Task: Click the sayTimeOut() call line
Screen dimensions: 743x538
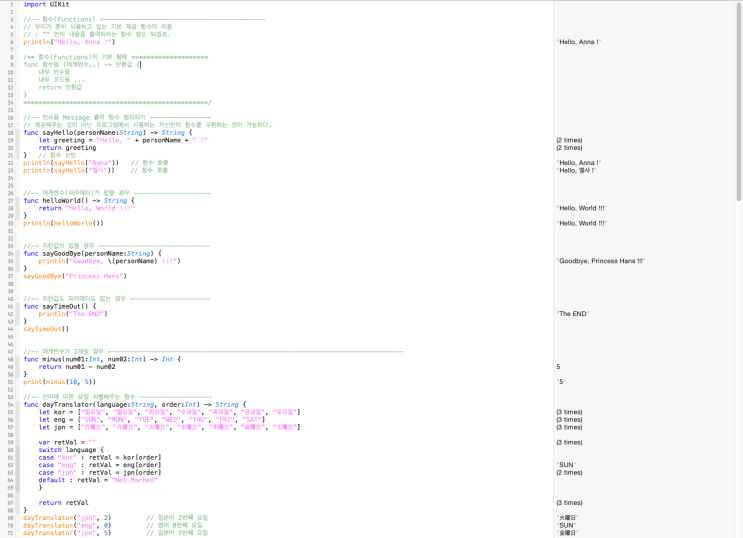Action: [46, 329]
